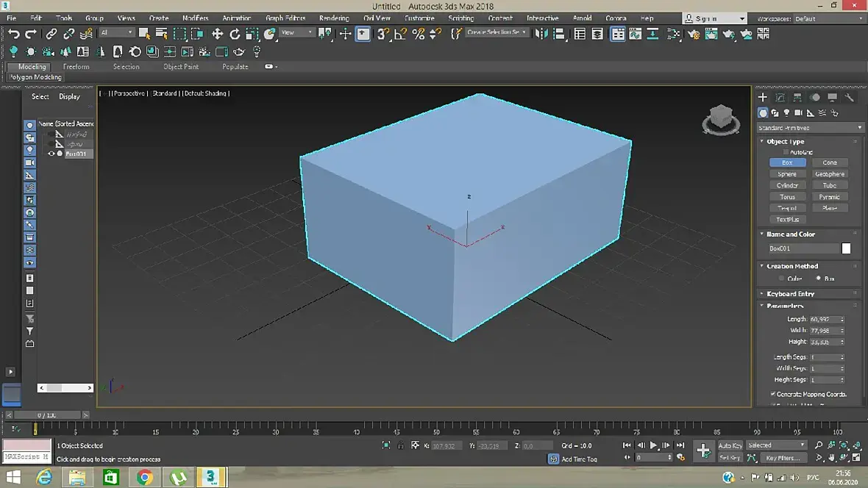Viewport: 868px width, 488px height.
Task: Switch to the Freeform ribbon tab
Action: point(76,67)
